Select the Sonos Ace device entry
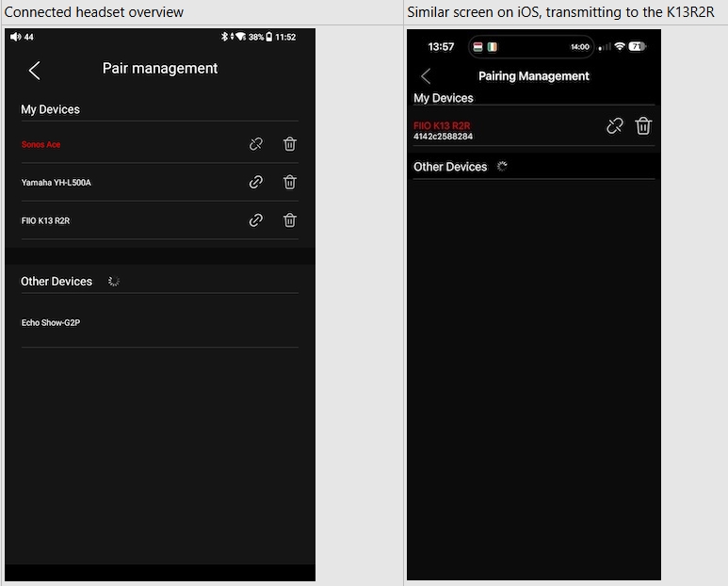 point(41,145)
